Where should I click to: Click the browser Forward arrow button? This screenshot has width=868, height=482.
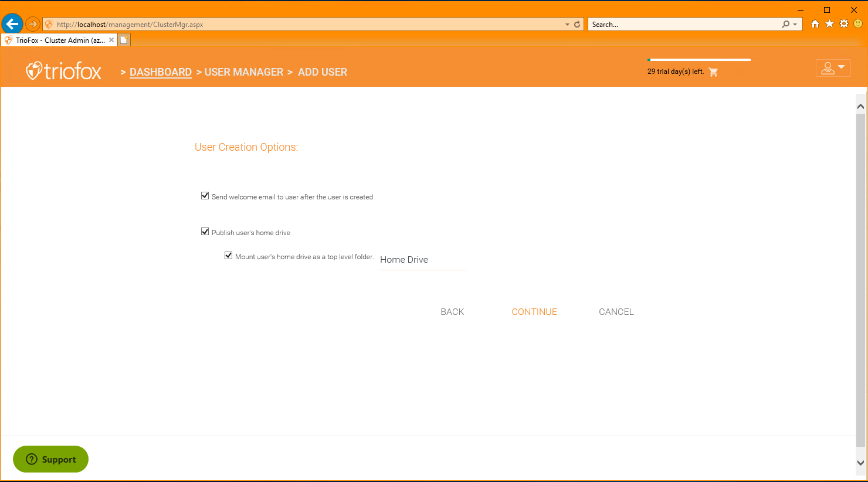[x=33, y=24]
